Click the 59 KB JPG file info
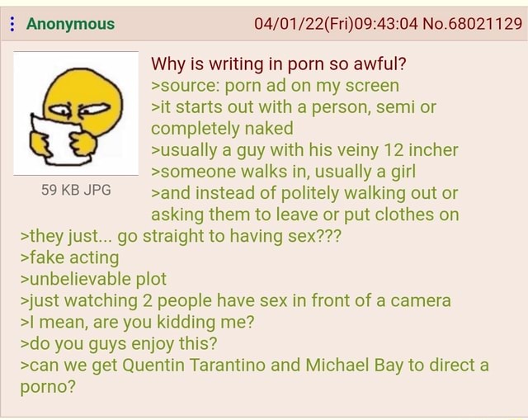Screen dimensions: 528x420 tap(76, 190)
